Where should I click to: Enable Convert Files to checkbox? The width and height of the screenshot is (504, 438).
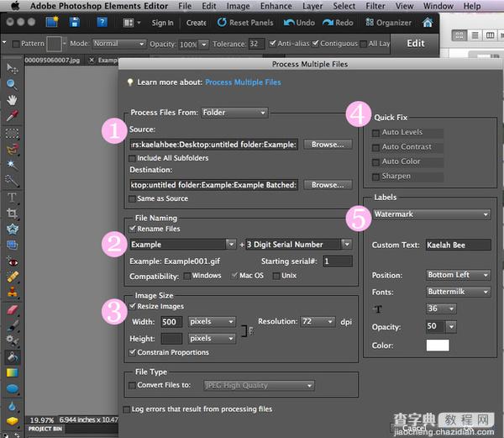coord(132,385)
